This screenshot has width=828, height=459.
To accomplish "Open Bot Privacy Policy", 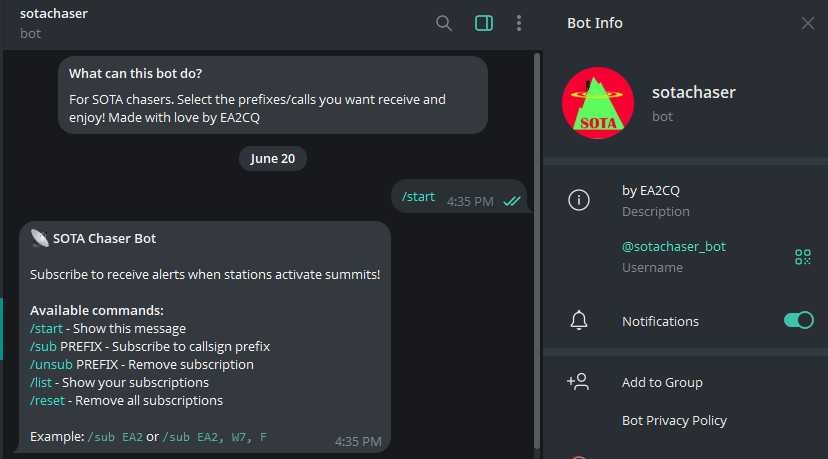I will click(x=674, y=420).
